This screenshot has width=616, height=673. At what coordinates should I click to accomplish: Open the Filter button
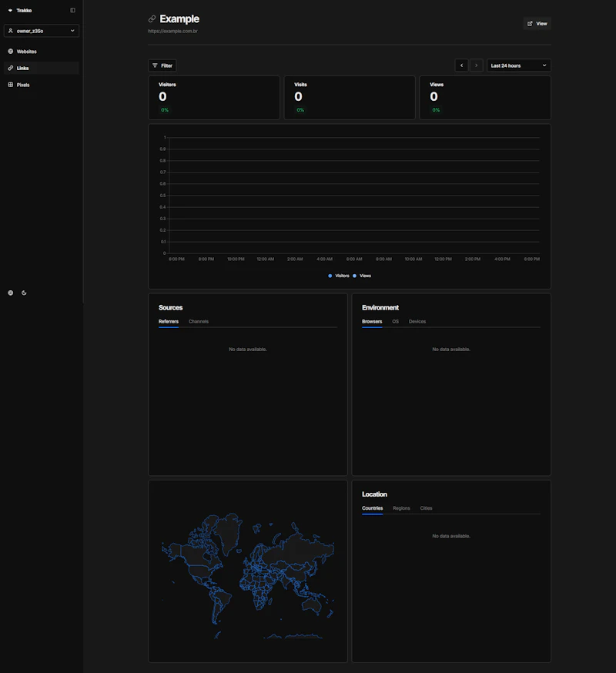point(162,65)
